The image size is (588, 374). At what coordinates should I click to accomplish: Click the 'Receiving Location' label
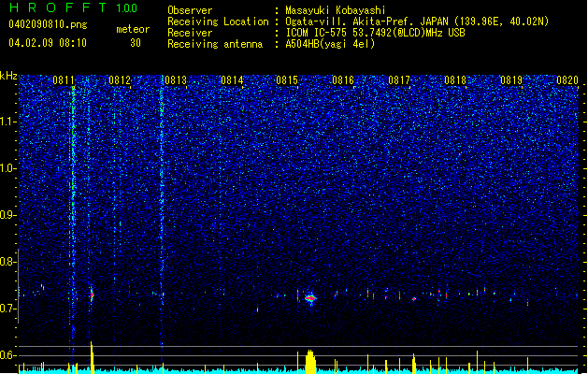218,22
